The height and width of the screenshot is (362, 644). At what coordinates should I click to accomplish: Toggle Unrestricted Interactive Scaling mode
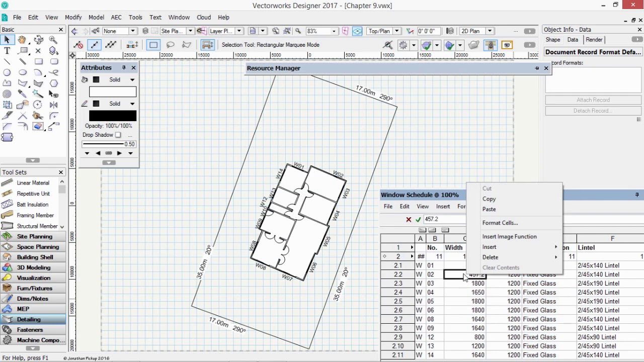111,45
